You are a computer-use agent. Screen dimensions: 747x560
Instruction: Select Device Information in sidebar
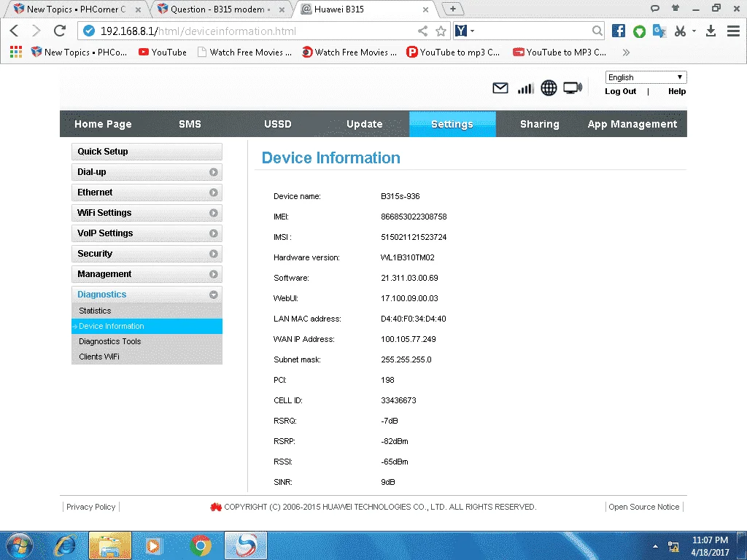pos(147,326)
